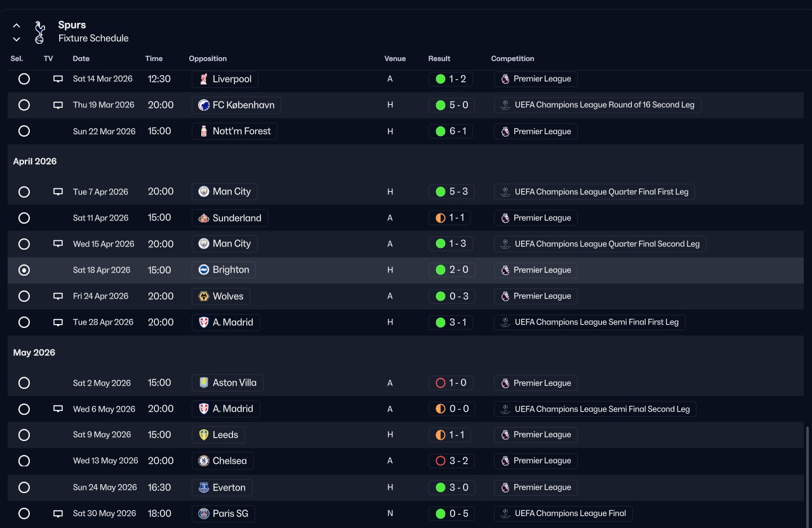Sort by the Competition column header
The height and width of the screenshot is (528, 812).
512,58
